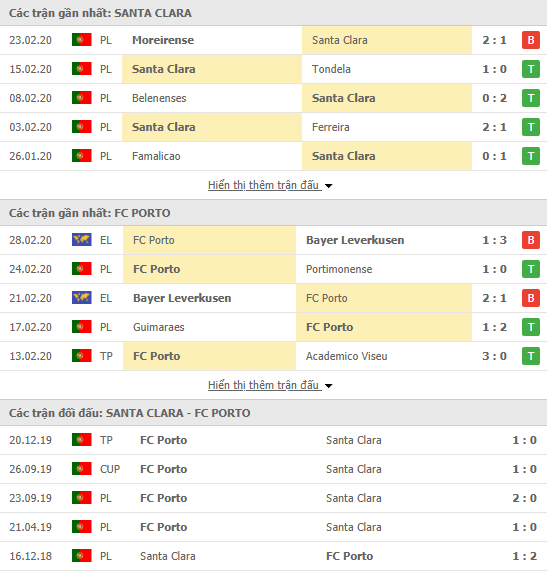Viewport: 547px width, 573px height.
Task: Click Portugal flag on 23.09.19 row
Action: 81,498
